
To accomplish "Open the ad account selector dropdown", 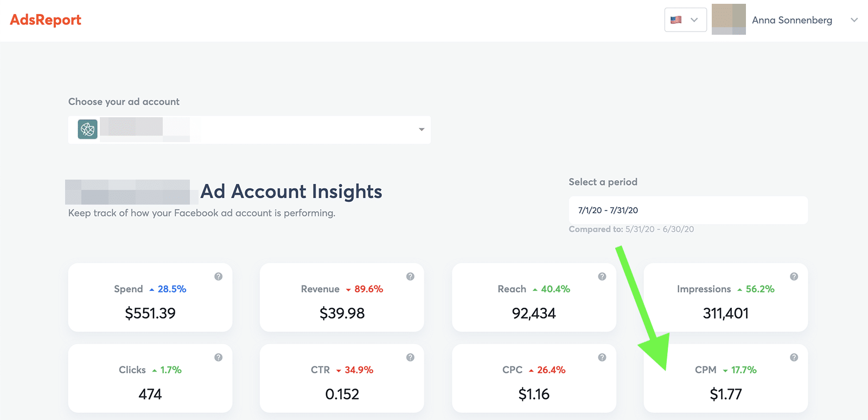I will pyautogui.click(x=421, y=130).
